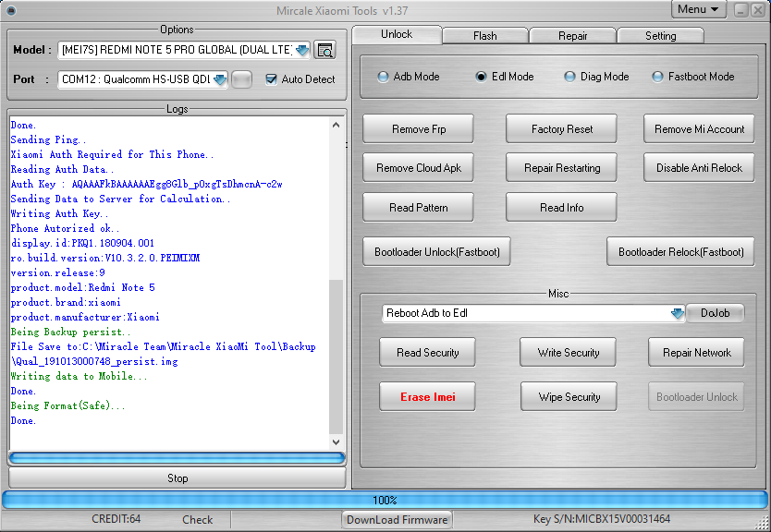Expand the Port COM12 dropdown

(220, 79)
